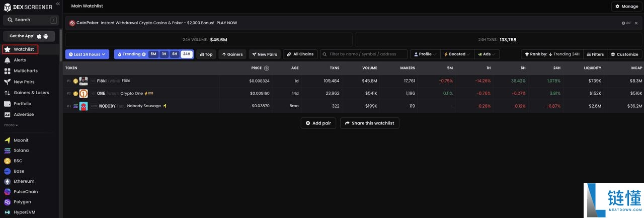
Task: Toggle the Boosted filter
Action: coord(457,54)
